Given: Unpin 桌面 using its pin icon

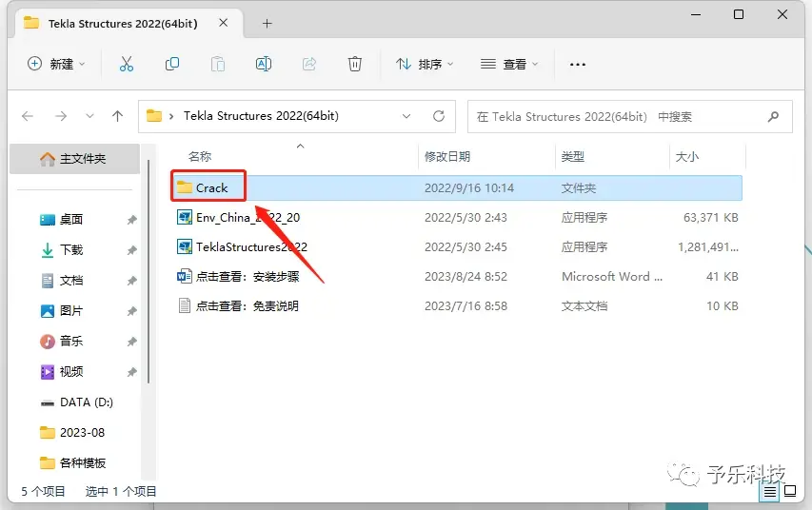Looking at the screenshot, I should 131,220.
